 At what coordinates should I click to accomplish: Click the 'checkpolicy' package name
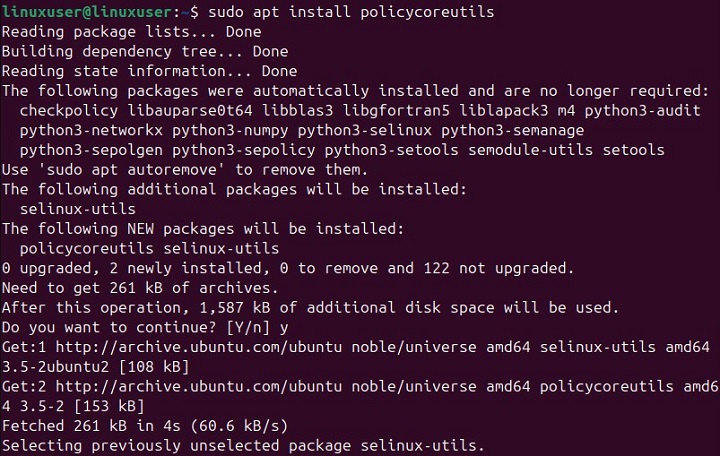(69, 110)
